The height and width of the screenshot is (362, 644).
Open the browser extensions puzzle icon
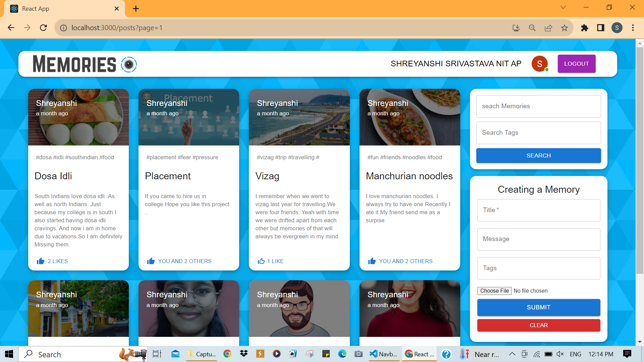click(x=585, y=28)
